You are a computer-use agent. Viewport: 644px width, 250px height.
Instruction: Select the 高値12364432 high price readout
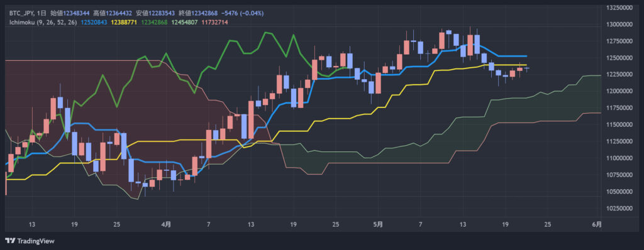[113, 14]
